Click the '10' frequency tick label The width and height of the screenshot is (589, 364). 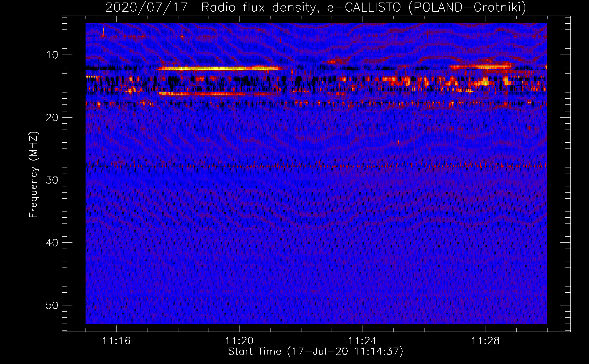pyautogui.click(x=52, y=55)
